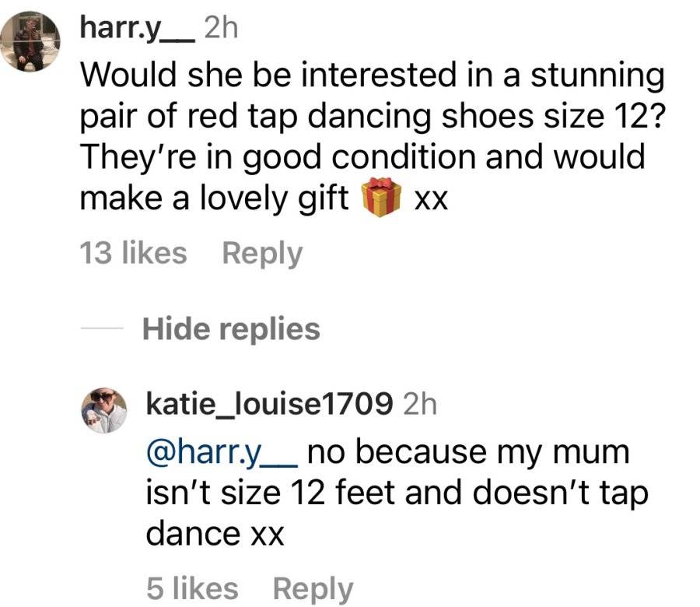The height and width of the screenshot is (607, 700).
Task: Select the 'isn't size 12 feet' line
Action: 397,493
